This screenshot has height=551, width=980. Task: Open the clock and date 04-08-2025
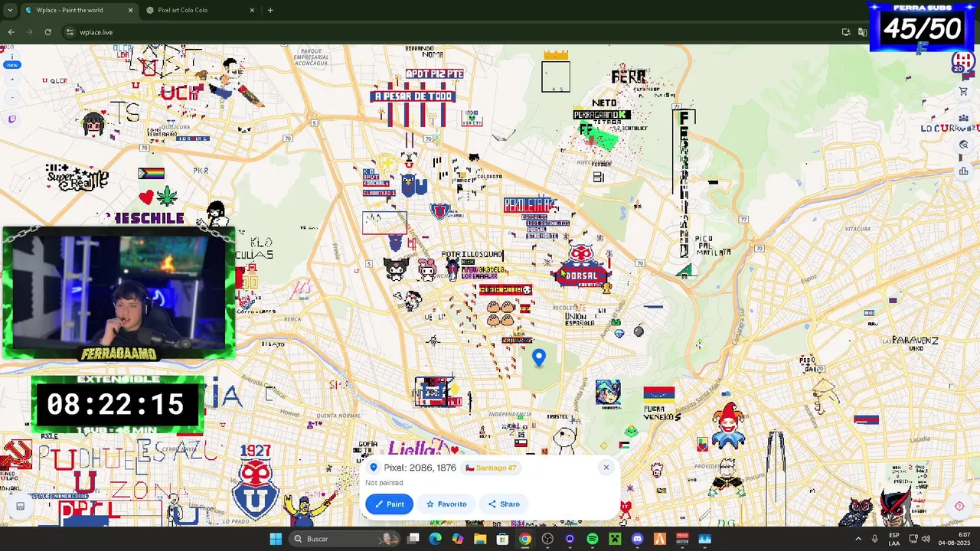(954, 539)
